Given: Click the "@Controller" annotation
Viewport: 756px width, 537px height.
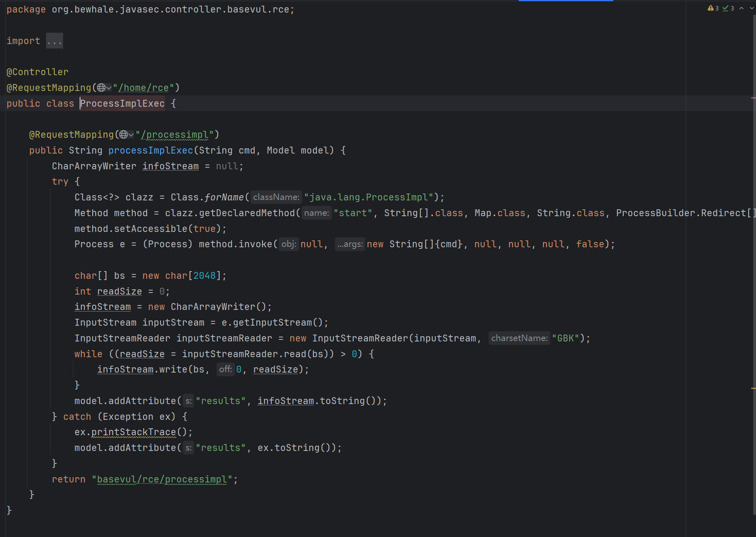Looking at the screenshot, I should coord(38,72).
